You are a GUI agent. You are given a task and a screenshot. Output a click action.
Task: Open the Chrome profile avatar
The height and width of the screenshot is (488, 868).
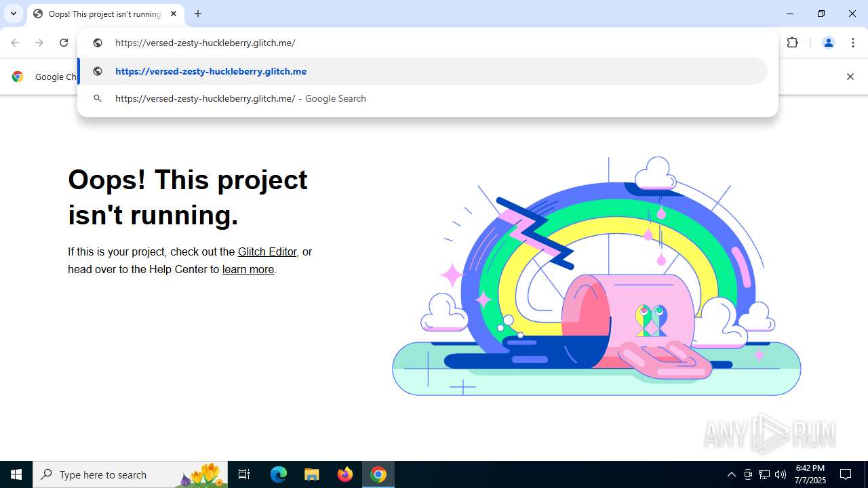point(828,43)
